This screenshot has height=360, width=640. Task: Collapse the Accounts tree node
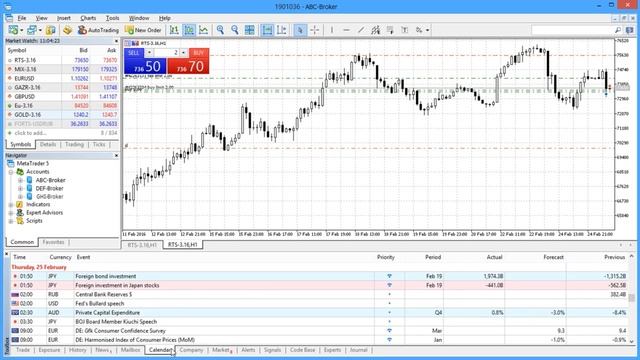11,172
